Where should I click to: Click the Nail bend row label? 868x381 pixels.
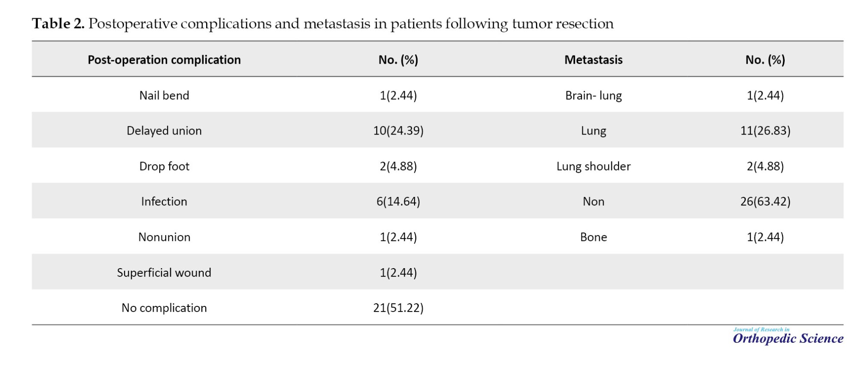coord(164,95)
